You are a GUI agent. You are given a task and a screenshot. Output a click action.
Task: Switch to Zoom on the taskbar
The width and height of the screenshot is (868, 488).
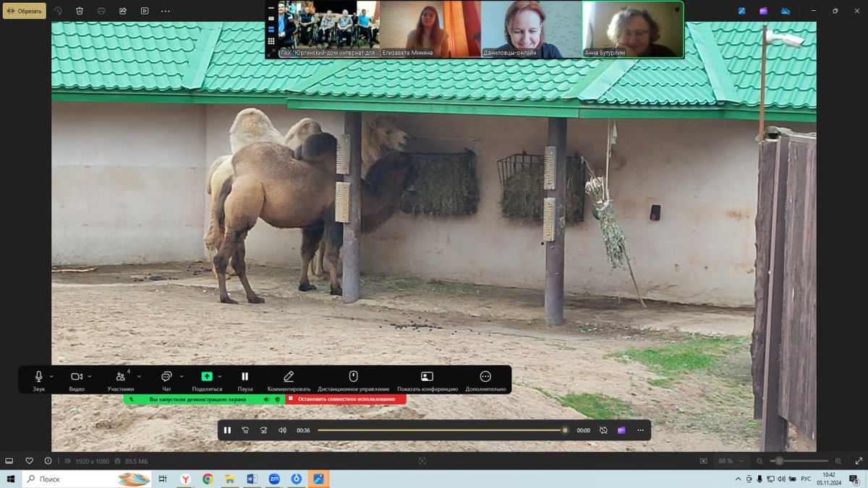274,479
